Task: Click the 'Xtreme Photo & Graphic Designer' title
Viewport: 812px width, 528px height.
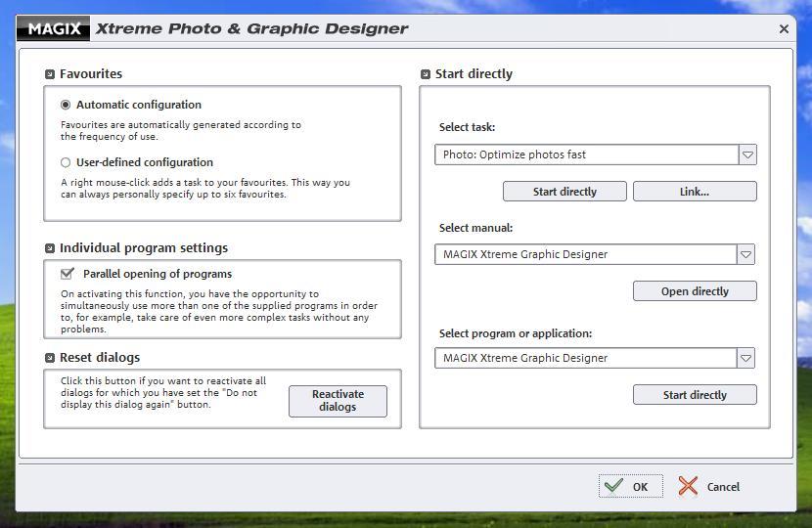Action: [251, 28]
